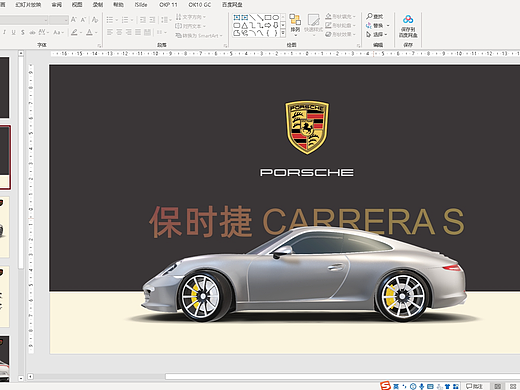Open character spacing AV dropdown
The image size is (520, 390).
tap(43, 32)
